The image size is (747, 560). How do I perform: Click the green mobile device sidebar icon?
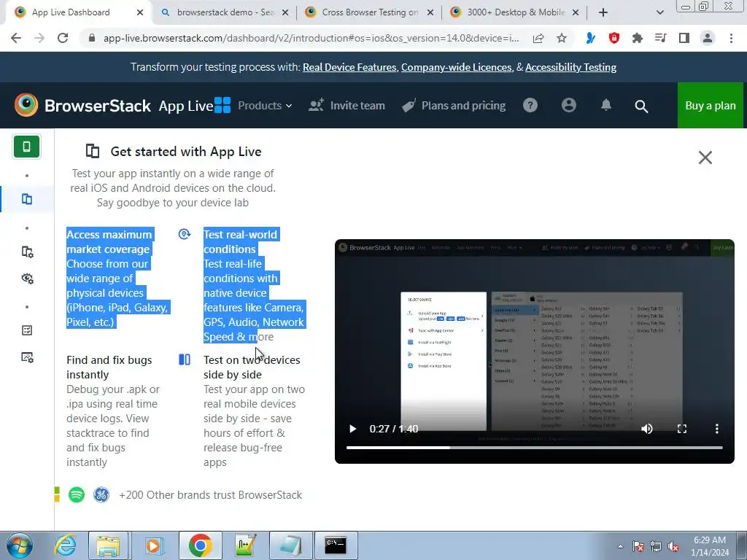pos(27,147)
